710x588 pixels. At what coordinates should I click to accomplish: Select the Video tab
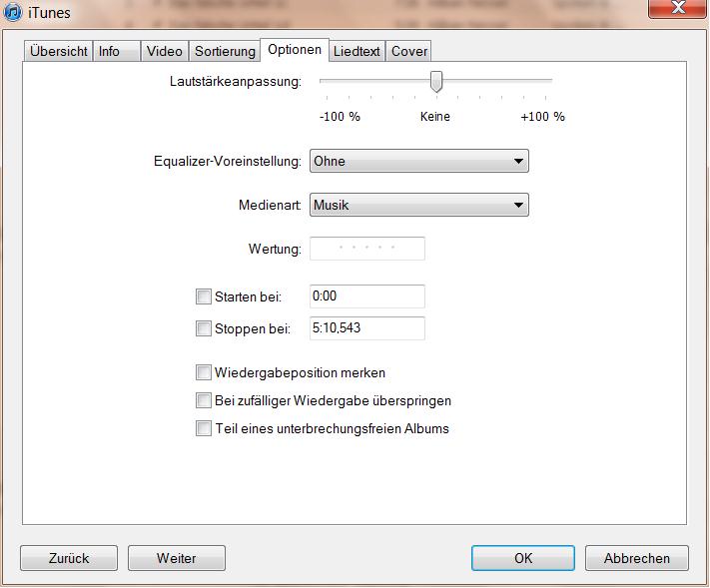tap(165, 51)
